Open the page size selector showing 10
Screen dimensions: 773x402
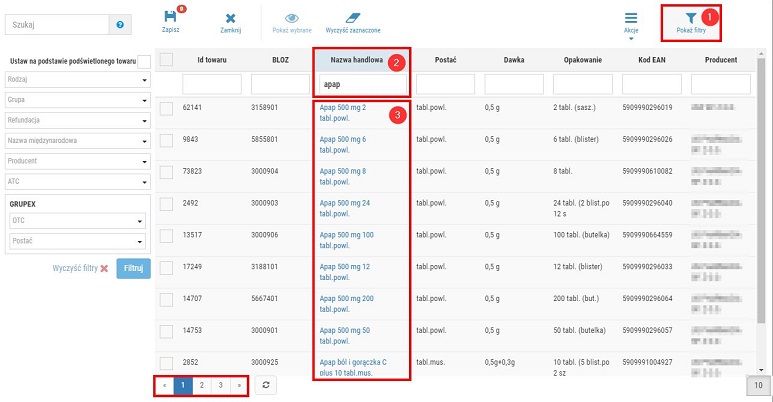click(x=758, y=386)
